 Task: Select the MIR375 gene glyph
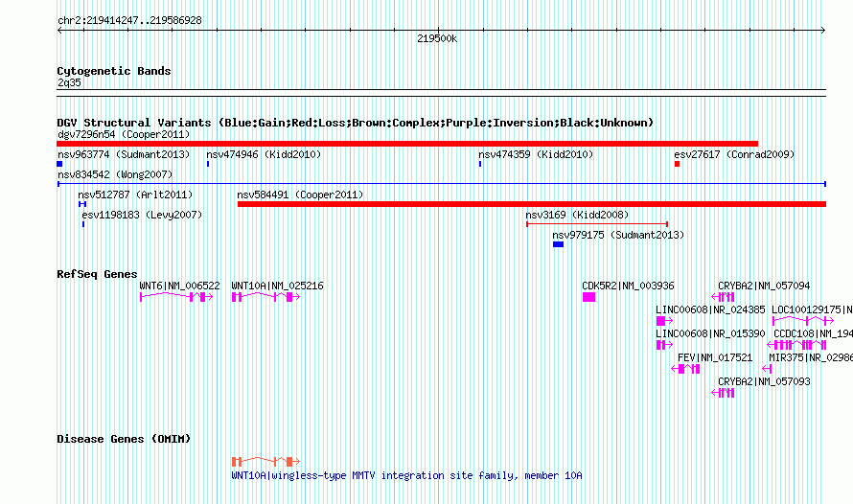click(x=767, y=369)
